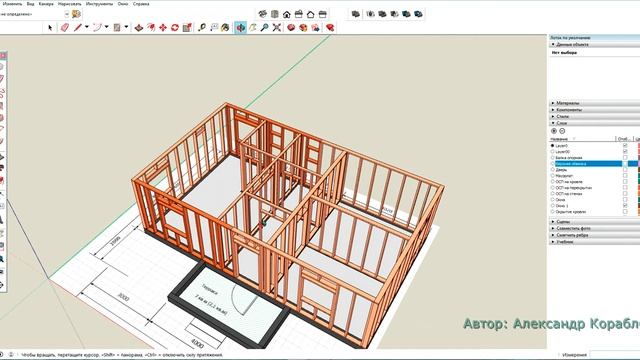Choose the Offset tool
This screenshot has height=360, width=640.
click(151, 28)
